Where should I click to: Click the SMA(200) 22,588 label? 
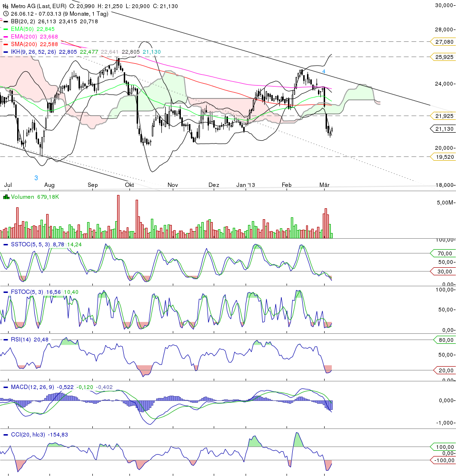34,44
